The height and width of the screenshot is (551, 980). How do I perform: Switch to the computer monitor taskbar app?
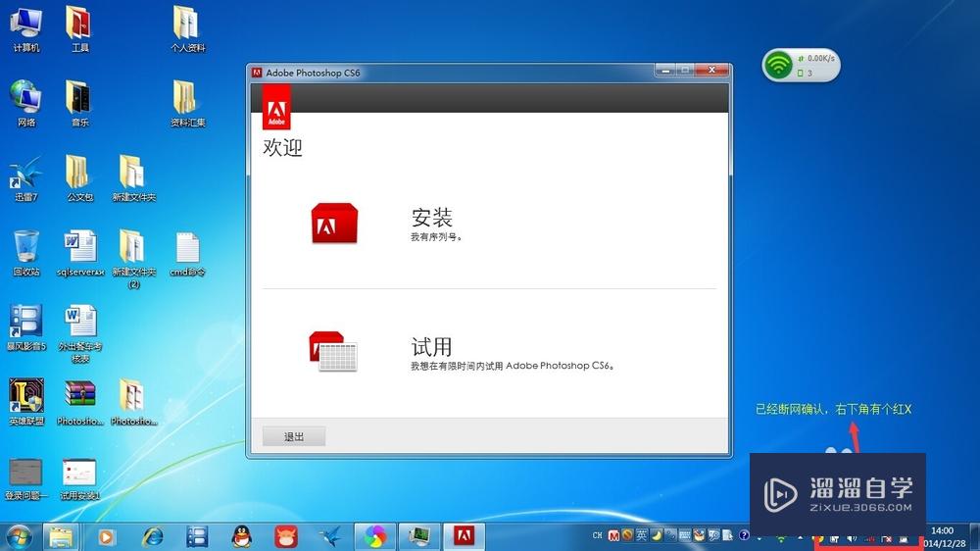point(419,537)
